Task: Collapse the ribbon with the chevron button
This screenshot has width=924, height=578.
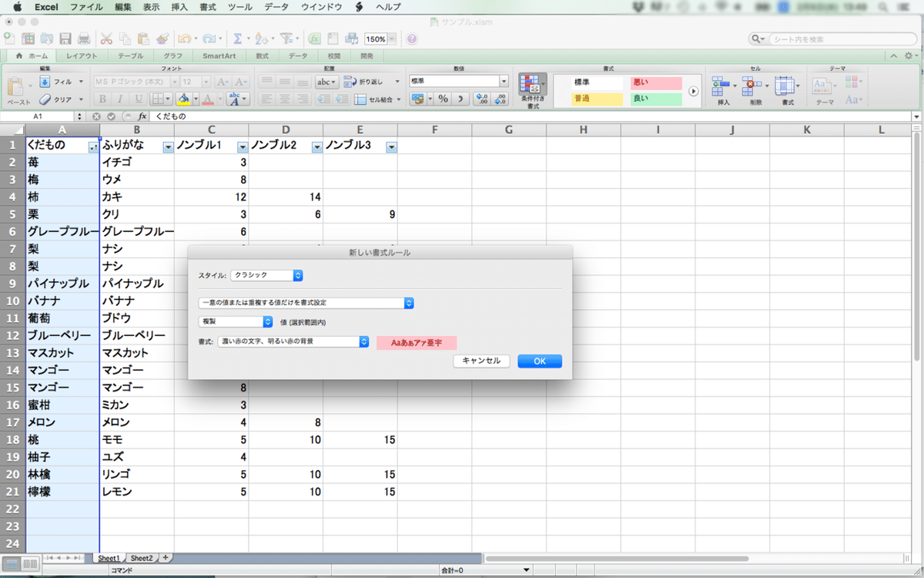Action: (894, 55)
